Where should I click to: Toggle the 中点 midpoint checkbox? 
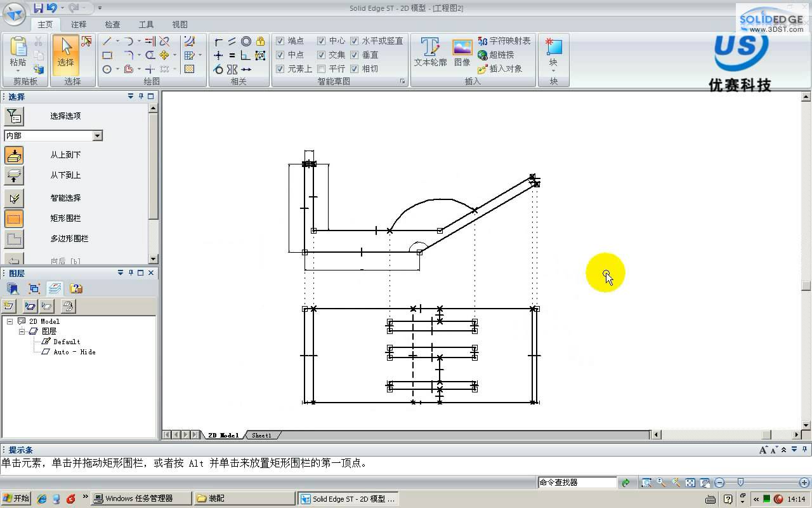(280, 55)
